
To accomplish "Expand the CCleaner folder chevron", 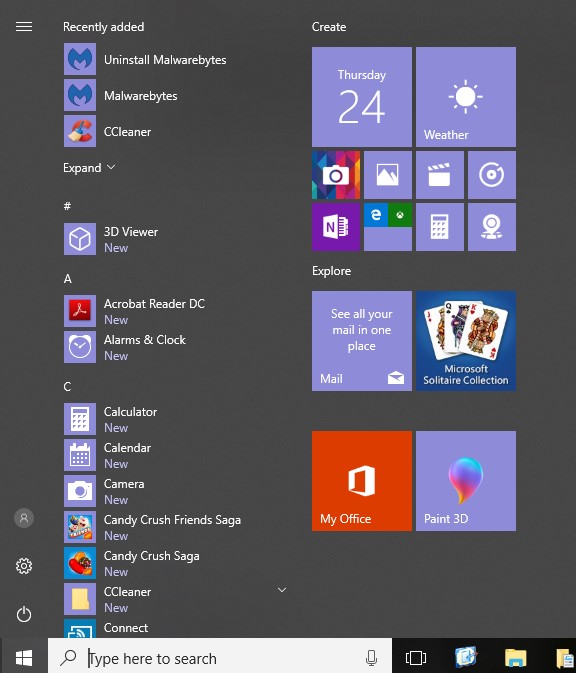I will pyautogui.click(x=282, y=590).
